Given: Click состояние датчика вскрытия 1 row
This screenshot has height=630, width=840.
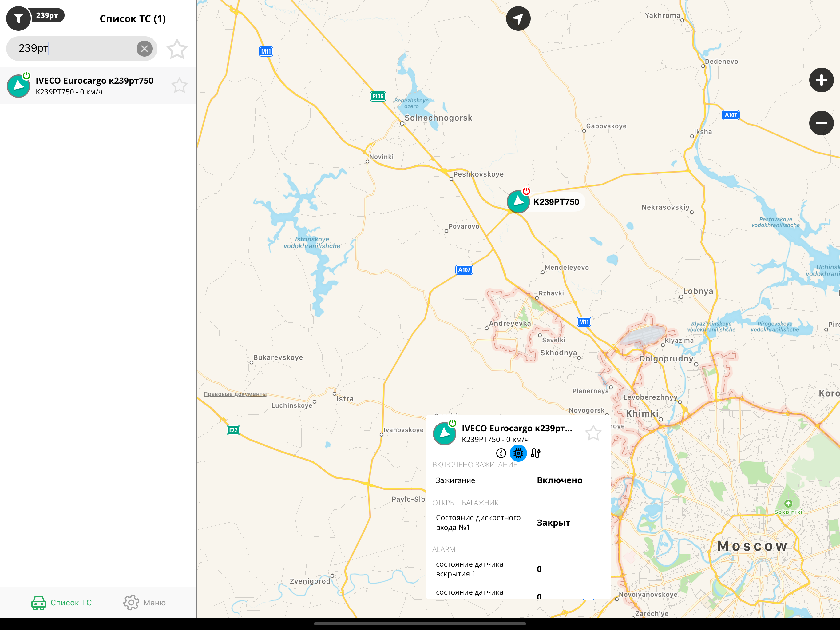Looking at the screenshot, I should 518,569.
